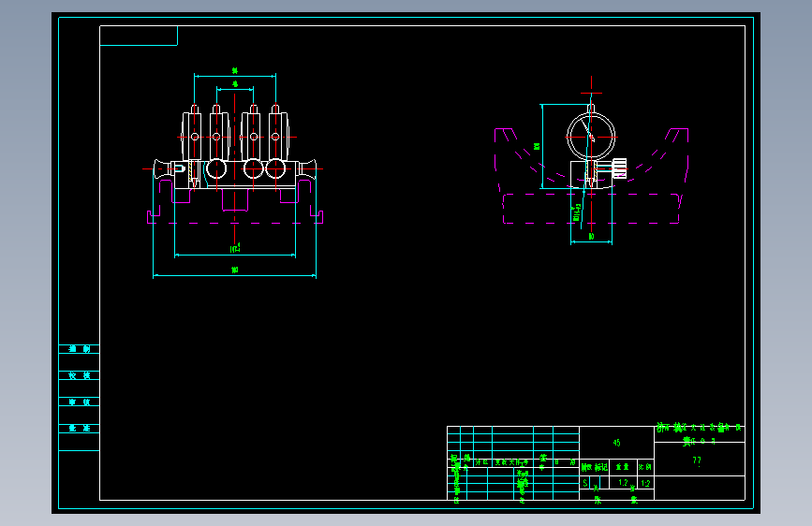Select the right handle knob in front view
Viewport: 812px width, 526px height.
pos(306,168)
